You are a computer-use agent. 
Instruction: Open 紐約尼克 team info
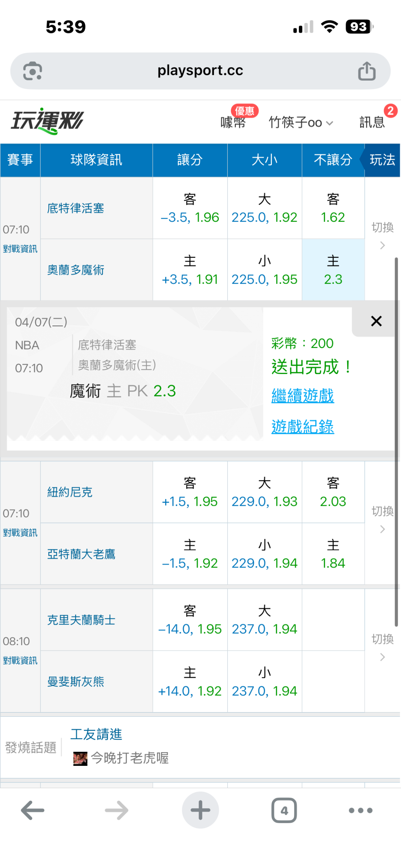pos(70,492)
